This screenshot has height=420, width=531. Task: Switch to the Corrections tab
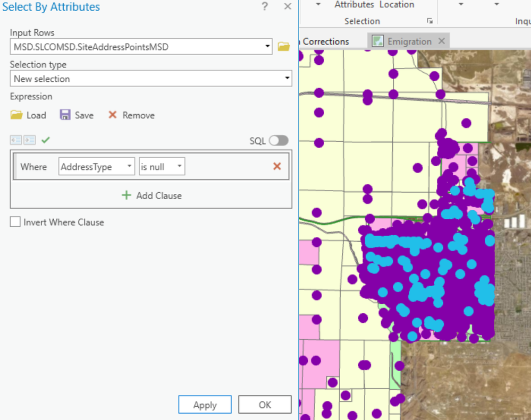point(325,41)
